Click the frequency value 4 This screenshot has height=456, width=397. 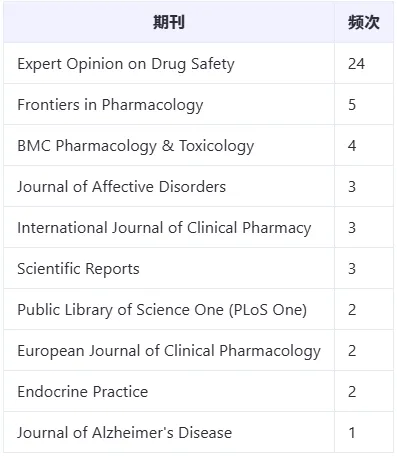(x=352, y=146)
